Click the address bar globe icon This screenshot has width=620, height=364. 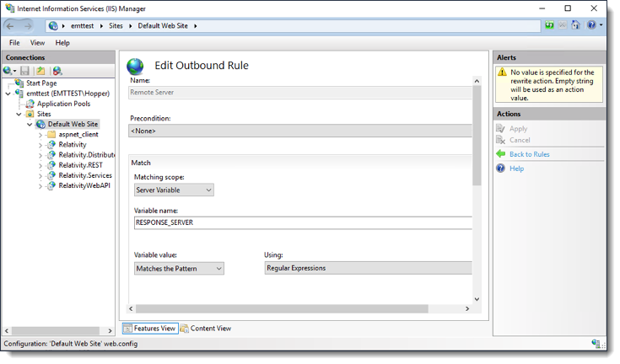53,26
